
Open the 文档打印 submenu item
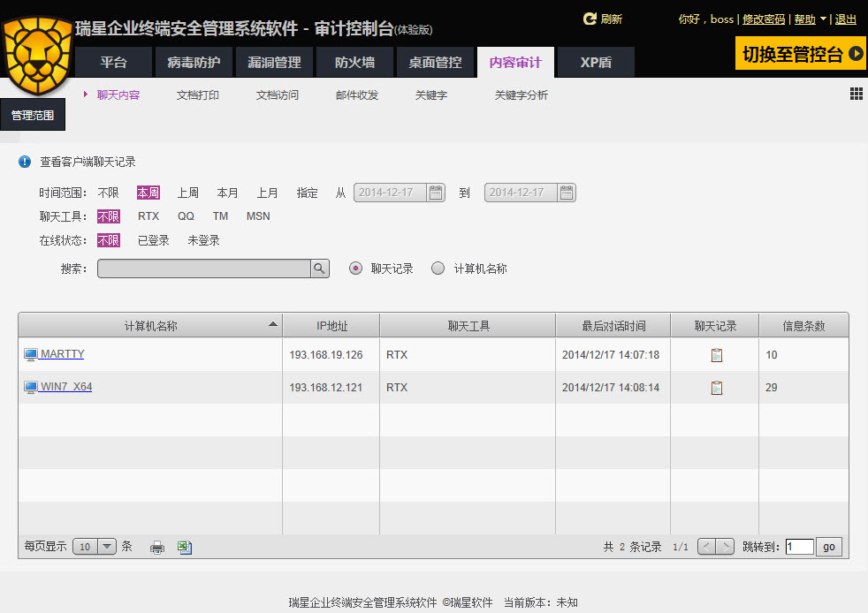198,95
